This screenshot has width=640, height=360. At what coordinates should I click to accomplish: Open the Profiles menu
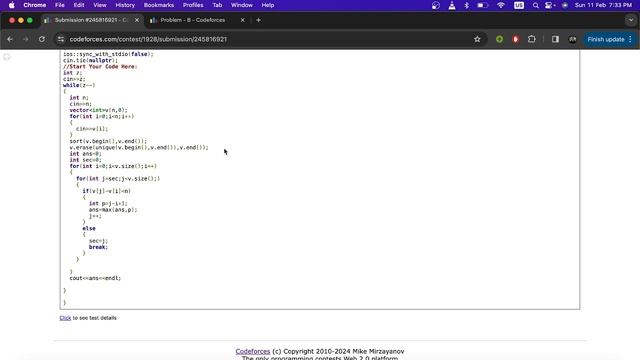click(x=193, y=5)
